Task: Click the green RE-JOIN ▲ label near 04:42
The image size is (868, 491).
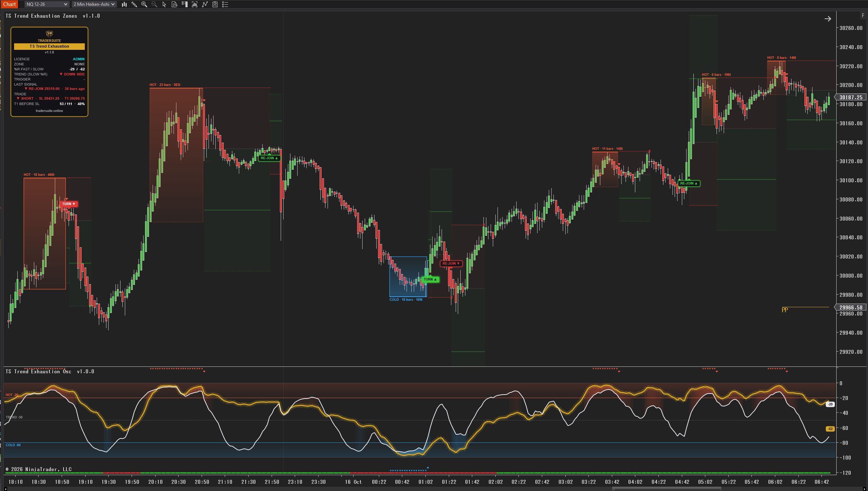Action: (x=689, y=183)
